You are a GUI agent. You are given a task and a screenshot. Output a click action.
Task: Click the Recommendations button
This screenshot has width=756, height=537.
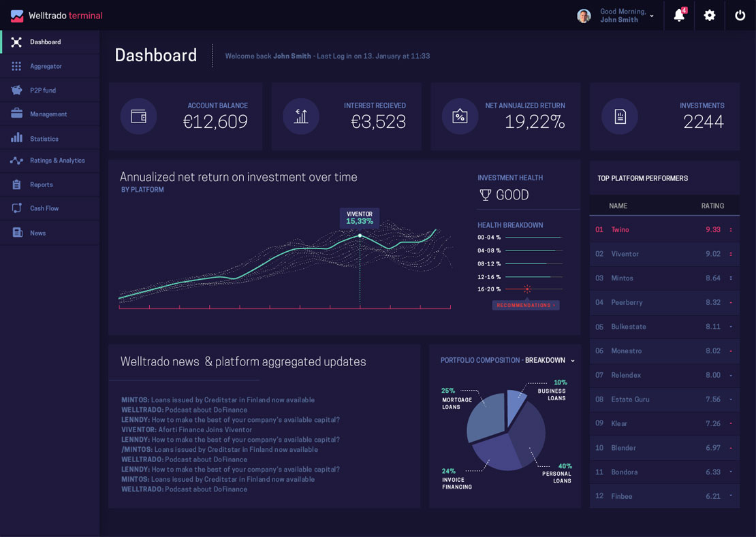526,306
